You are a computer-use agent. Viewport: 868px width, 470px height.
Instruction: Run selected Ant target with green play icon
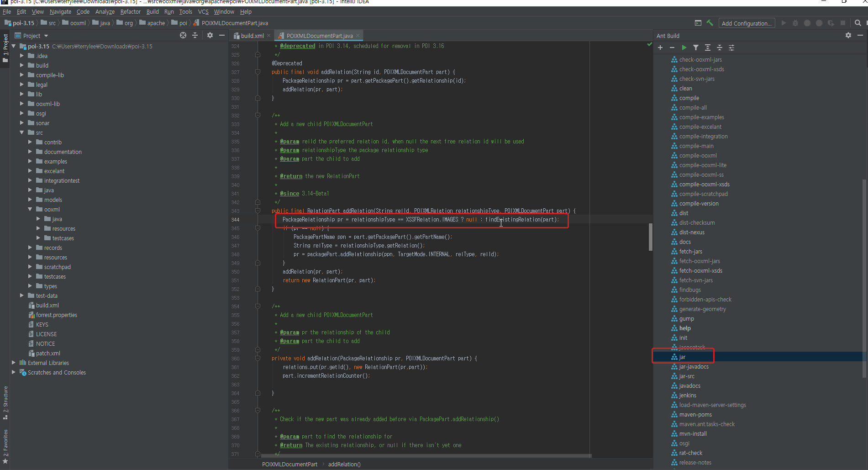click(x=684, y=48)
